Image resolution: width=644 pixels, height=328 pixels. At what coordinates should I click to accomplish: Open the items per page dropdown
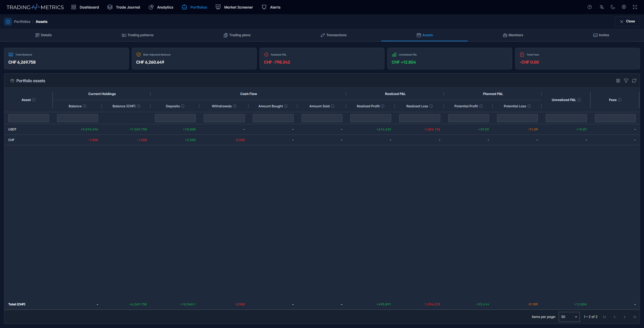click(569, 317)
